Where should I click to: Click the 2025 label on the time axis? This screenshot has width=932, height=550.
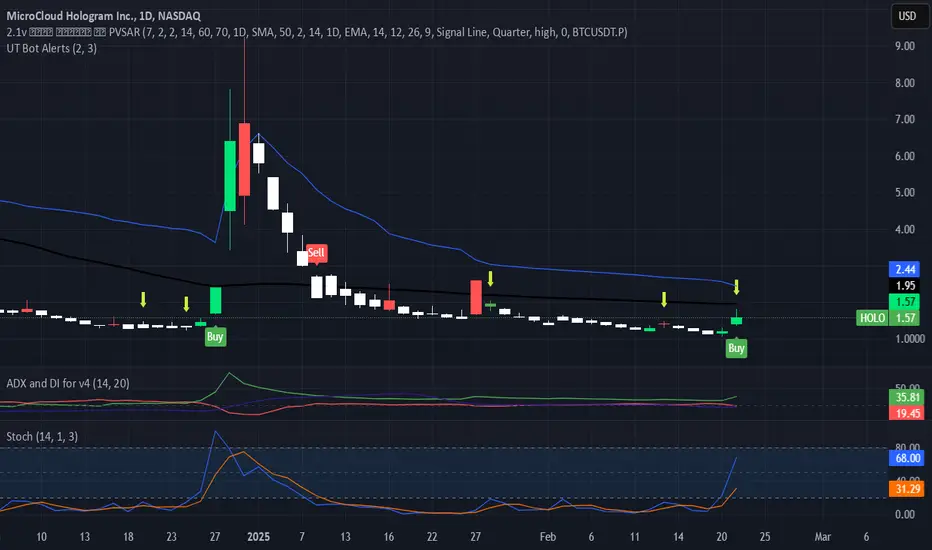259,537
